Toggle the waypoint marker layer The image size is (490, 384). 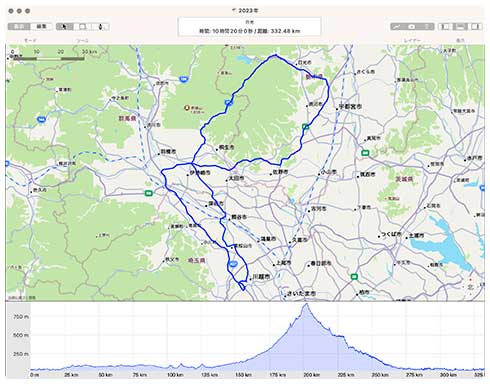click(x=412, y=27)
